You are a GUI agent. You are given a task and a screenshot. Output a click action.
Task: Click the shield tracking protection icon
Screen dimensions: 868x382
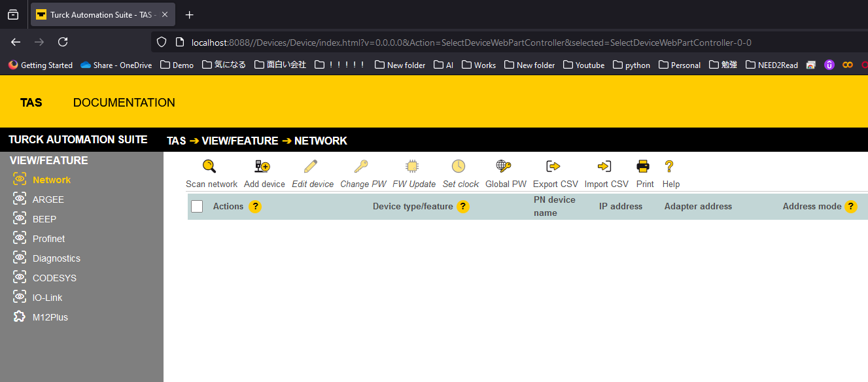pyautogui.click(x=161, y=43)
